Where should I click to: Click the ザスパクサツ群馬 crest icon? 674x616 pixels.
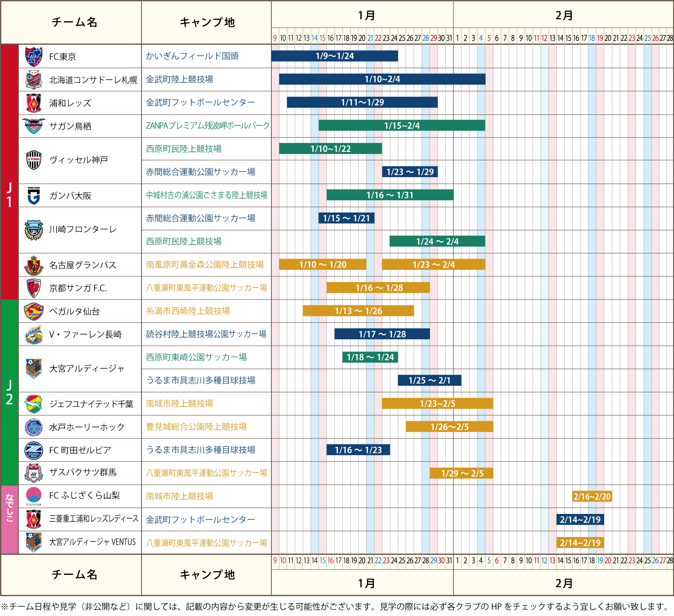(x=34, y=473)
